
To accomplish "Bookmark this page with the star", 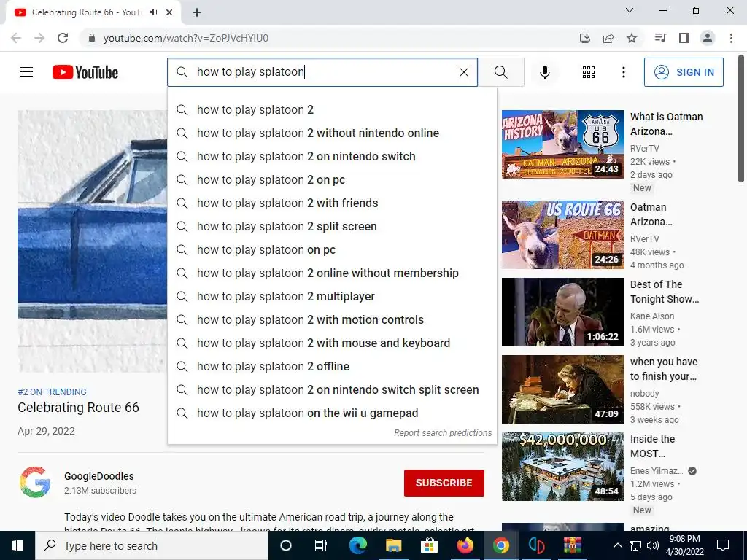I will click(632, 38).
